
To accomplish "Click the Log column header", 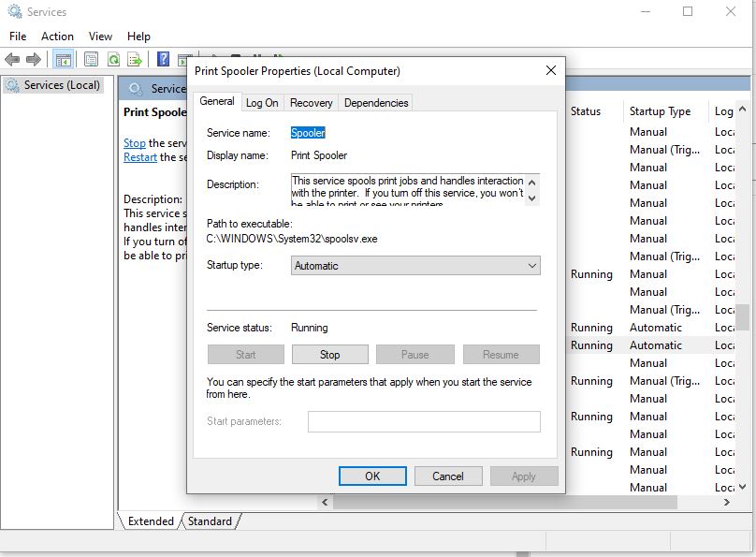I will [x=723, y=111].
